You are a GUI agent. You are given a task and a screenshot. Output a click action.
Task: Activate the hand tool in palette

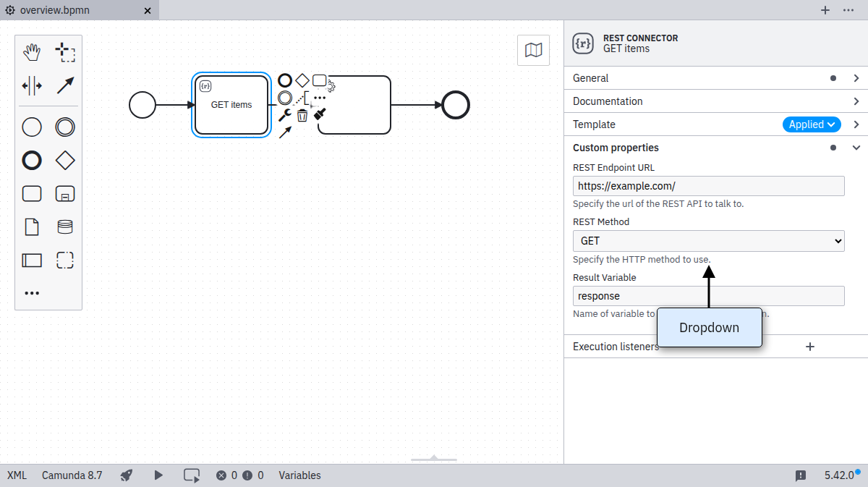(x=32, y=52)
